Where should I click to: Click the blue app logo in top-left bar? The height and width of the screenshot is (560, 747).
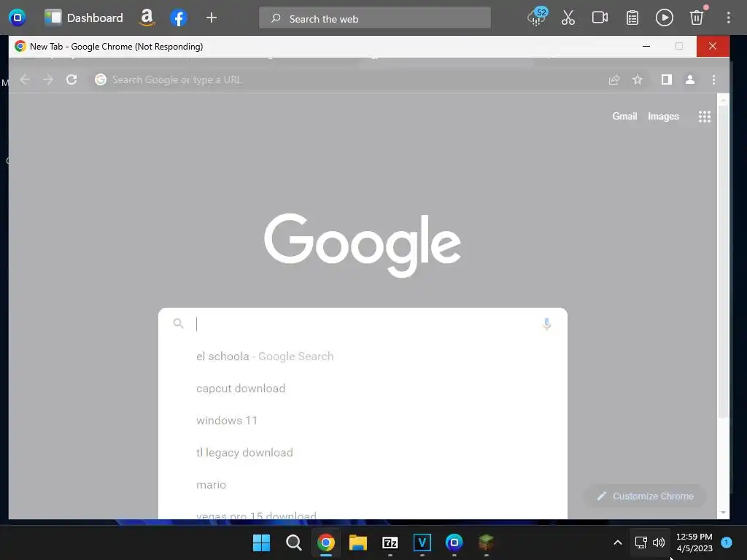pos(18,18)
